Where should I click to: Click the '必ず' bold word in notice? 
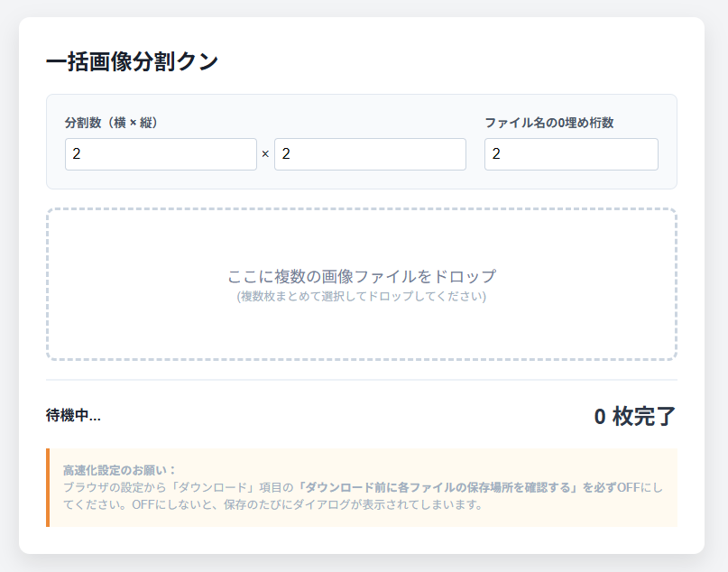click(600, 487)
